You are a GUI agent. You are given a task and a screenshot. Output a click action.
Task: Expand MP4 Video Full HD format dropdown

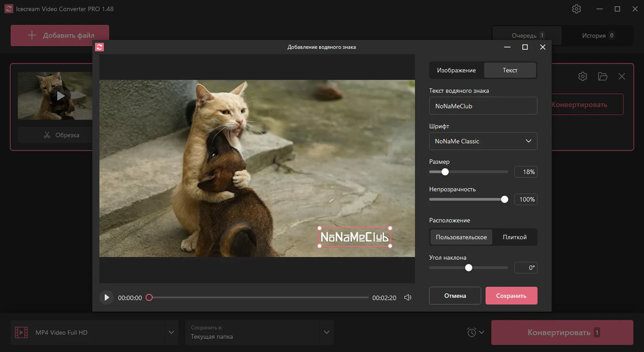pyautogui.click(x=171, y=332)
